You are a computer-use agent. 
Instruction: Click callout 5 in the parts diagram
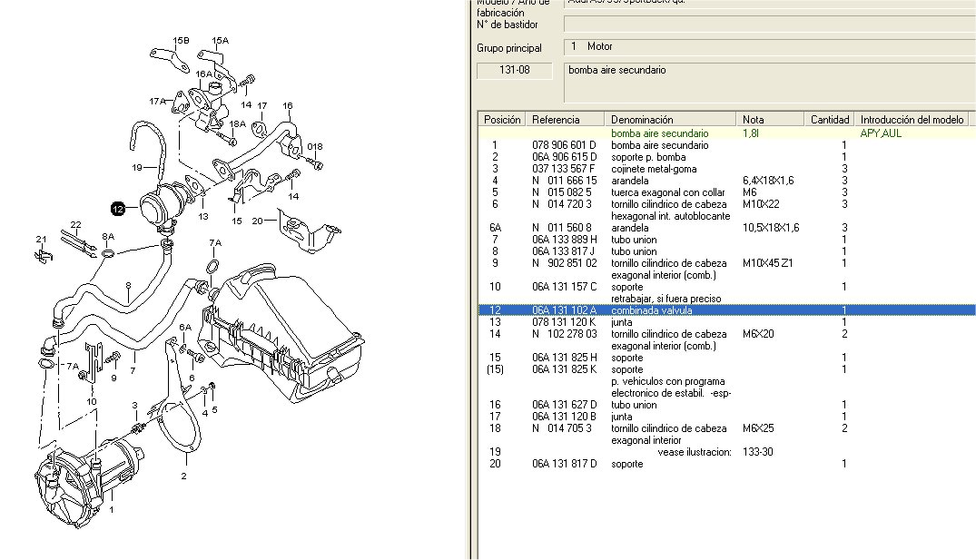(x=215, y=410)
